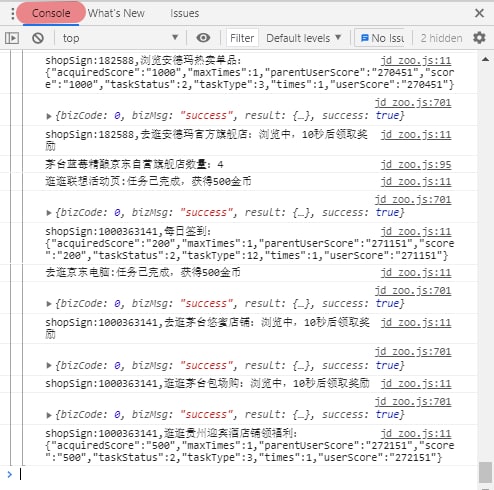
Task: Open jd_zoo.js:11 link beside 每日签到 log
Action: (x=416, y=231)
